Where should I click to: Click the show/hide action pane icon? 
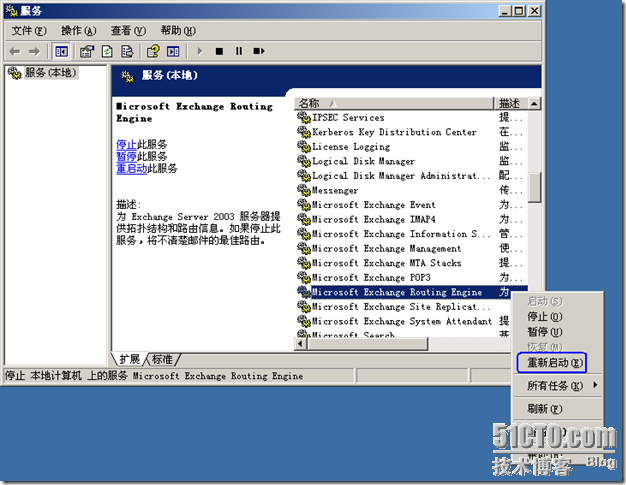click(x=173, y=51)
